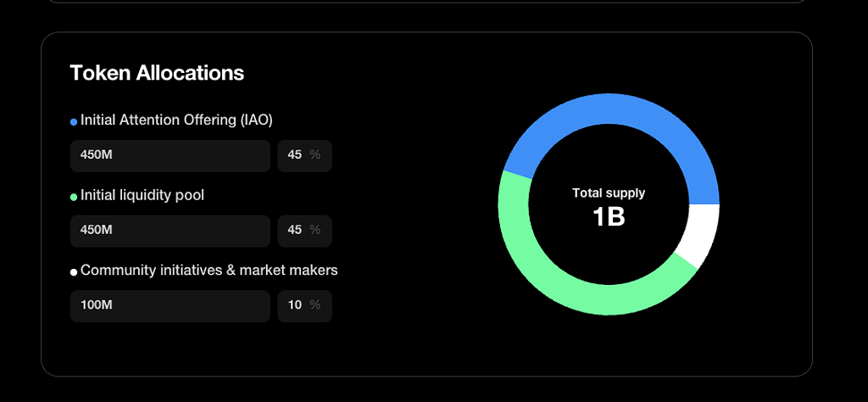Click the Community initiatives & market makers label
Image resolution: width=868 pixels, height=402 pixels.
209,271
